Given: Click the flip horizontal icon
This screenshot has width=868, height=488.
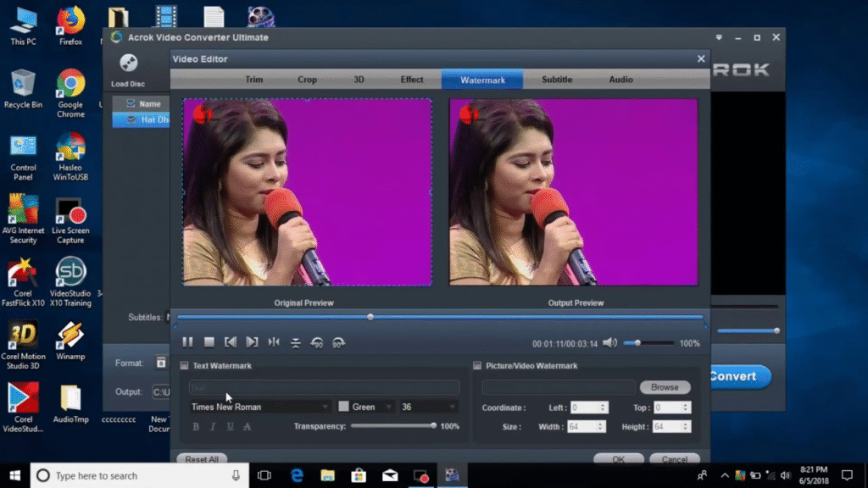Looking at the screenshot, I should tap(274, 342).
